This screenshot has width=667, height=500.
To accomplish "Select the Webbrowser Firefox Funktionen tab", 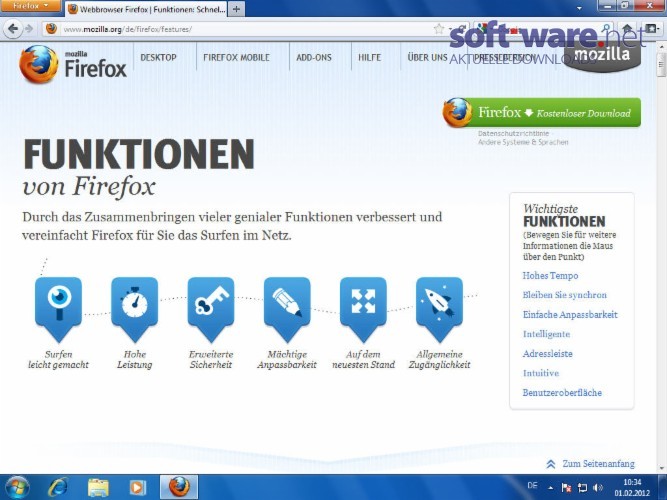I will pos(146,9).
